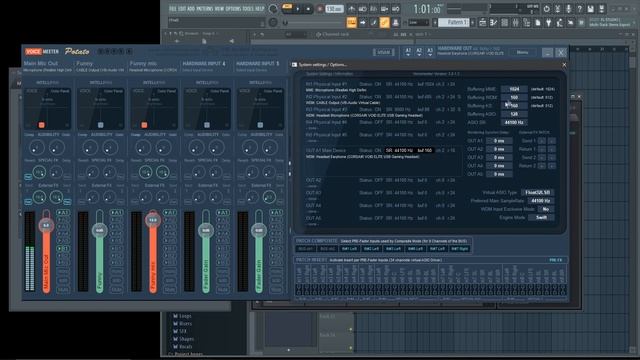Select Vocals folder in FL Studio browser

click(186, 347)
